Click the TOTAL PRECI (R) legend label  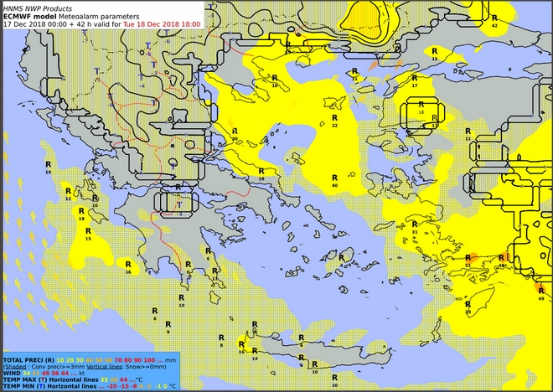click(27, 358)
